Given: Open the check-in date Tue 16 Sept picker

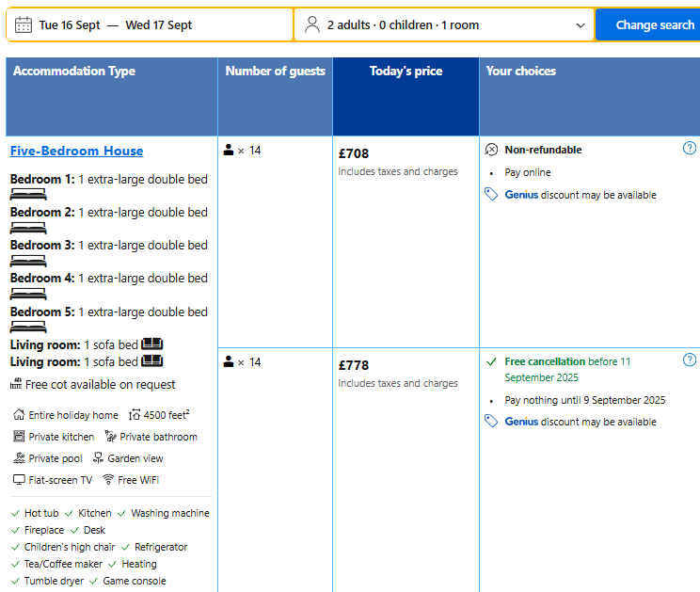Looking at the screenshot, I should 70,25.
